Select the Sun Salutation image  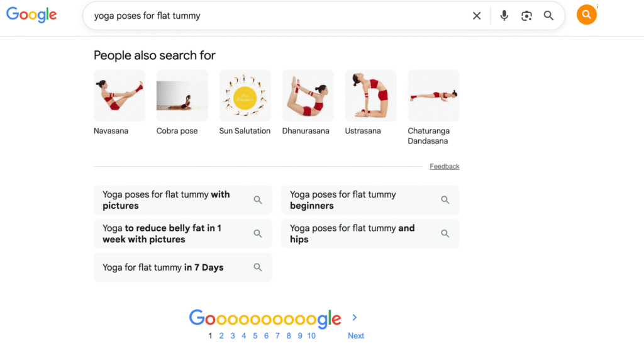point(245,96)
